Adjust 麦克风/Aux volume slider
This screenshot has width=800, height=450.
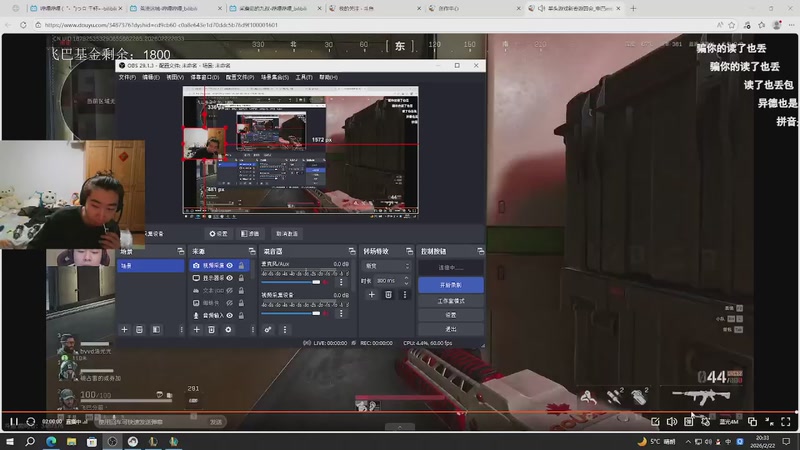point(291,282)
